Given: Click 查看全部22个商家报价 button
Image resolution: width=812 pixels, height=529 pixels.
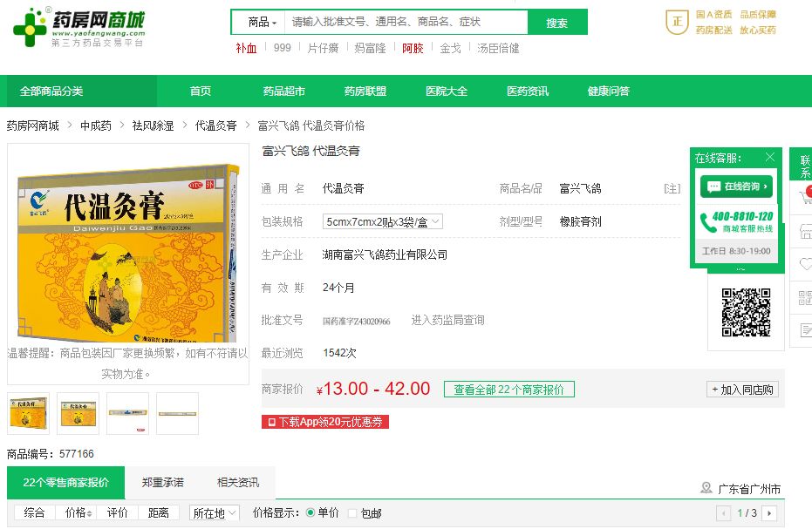Looking at the screenshot, I should coord(509,390).
